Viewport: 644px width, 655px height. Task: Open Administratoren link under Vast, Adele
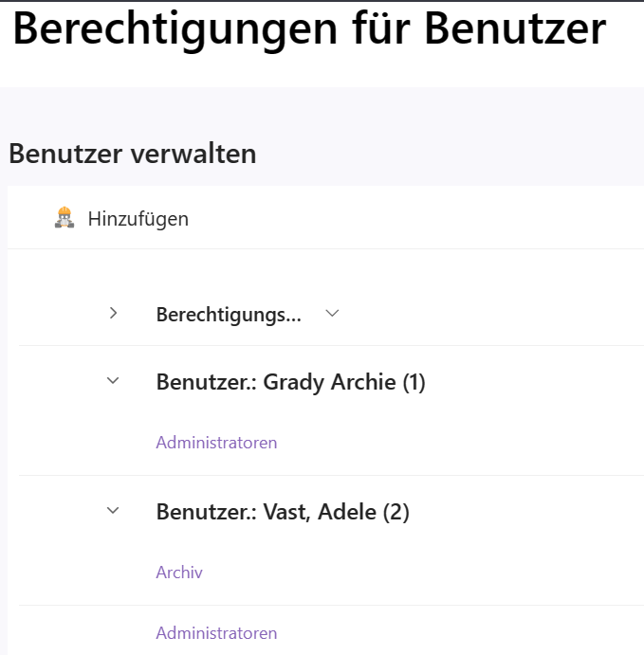pos(216,633)
